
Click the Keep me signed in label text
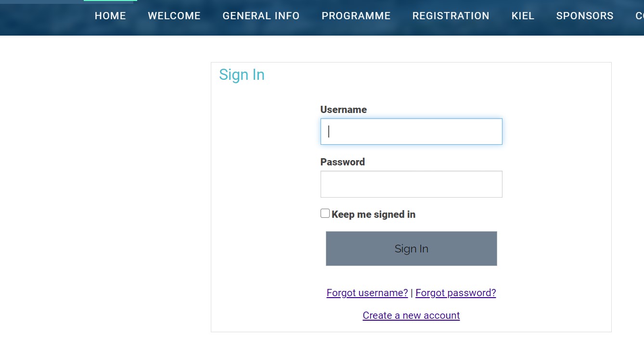point(374,214)
